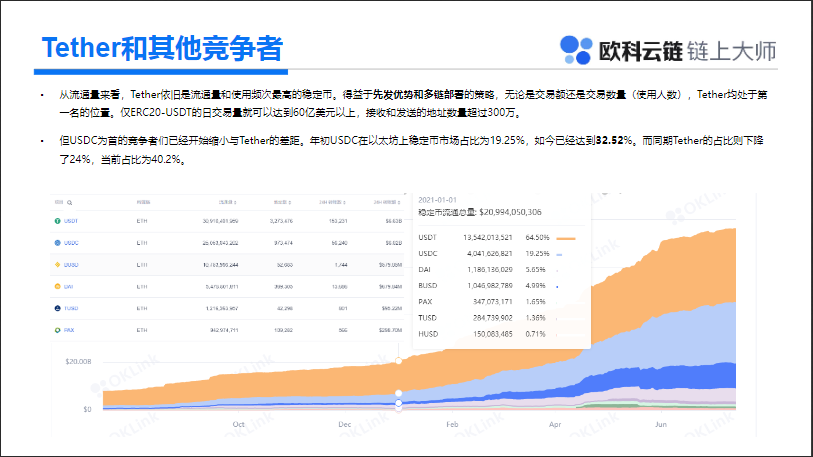Open the PAX token link
Image resolution: width=813 pixels, height=457 pixels.
(69, 330)
